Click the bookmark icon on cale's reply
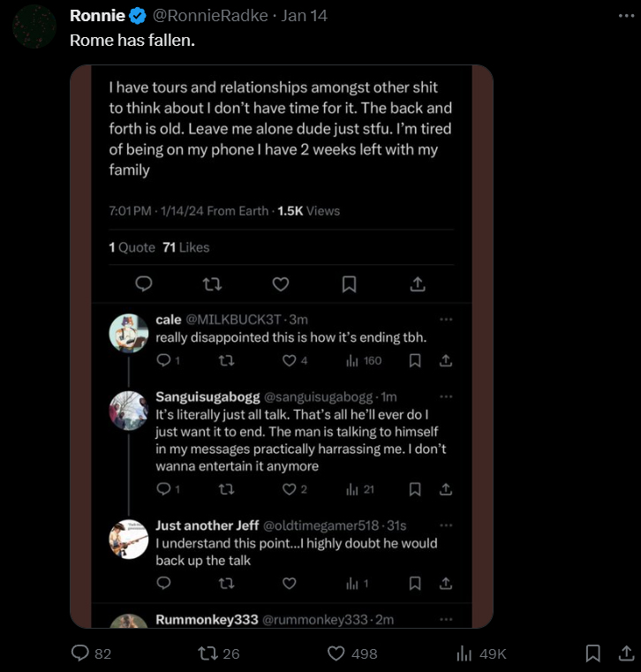Screen dimensions: 641x672 [415, 360]
